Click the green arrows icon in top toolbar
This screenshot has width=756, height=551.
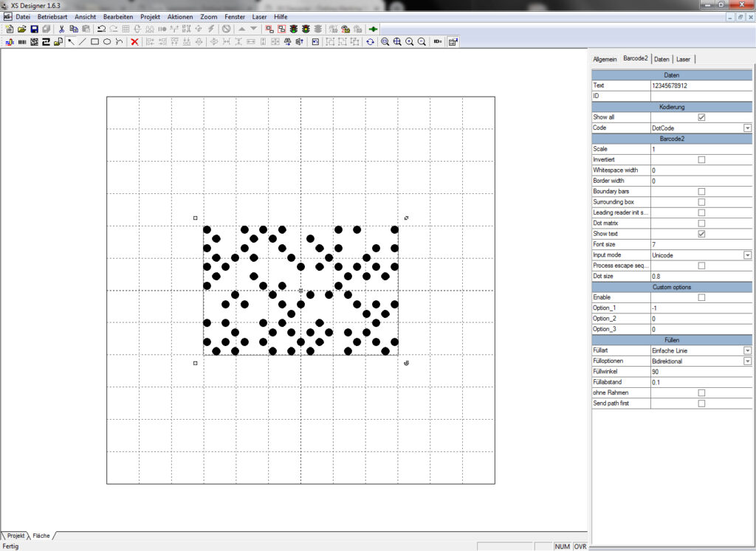[x=373, y=29]
